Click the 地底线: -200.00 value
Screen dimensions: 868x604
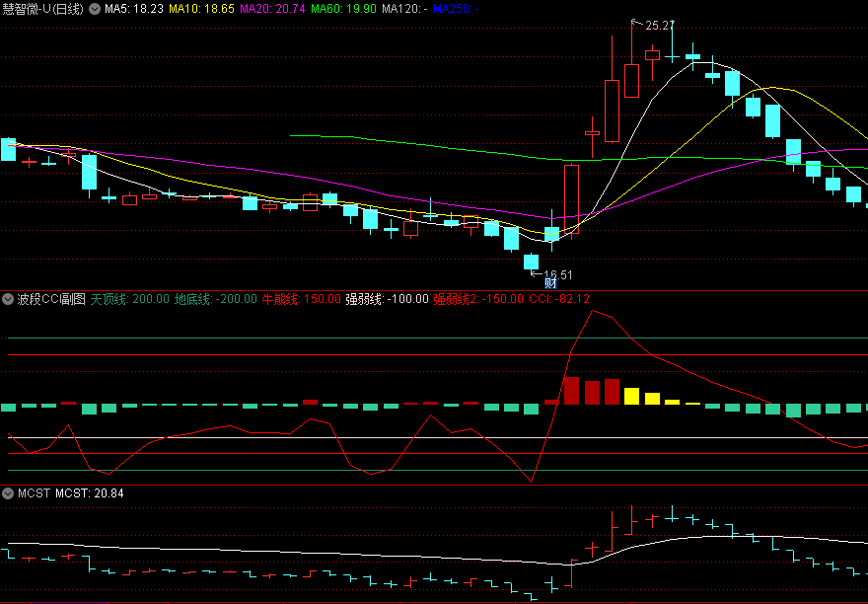pos(216,299)
